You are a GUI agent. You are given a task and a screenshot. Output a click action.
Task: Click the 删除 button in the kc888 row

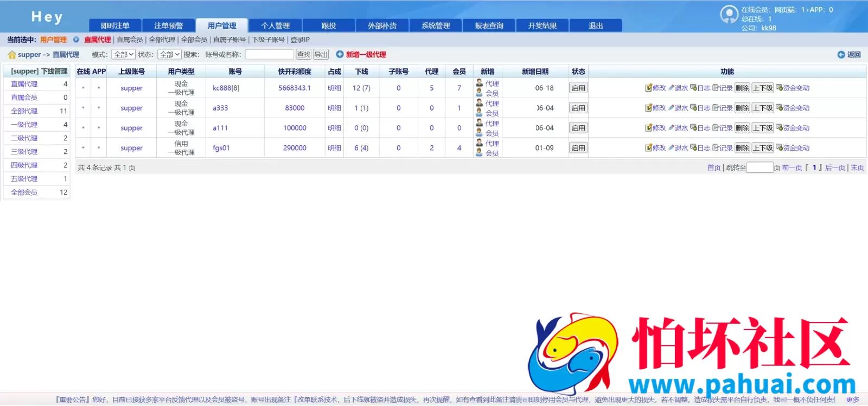coord(742,88)
